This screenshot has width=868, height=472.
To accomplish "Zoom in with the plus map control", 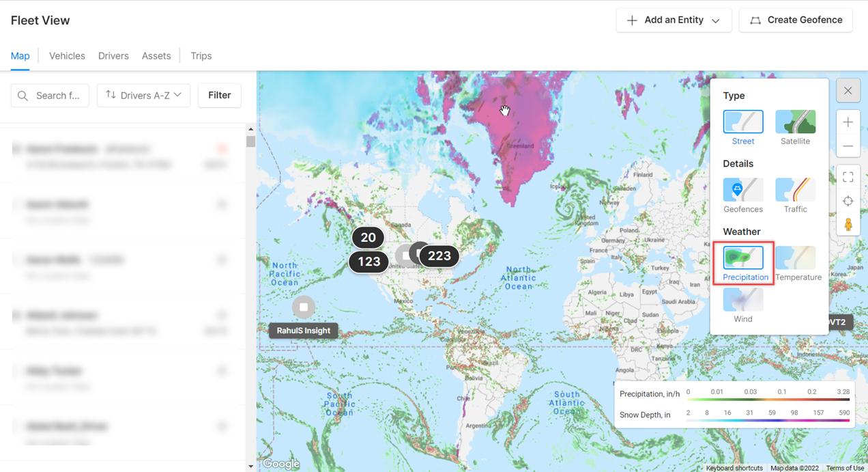I will pos(848,122).
